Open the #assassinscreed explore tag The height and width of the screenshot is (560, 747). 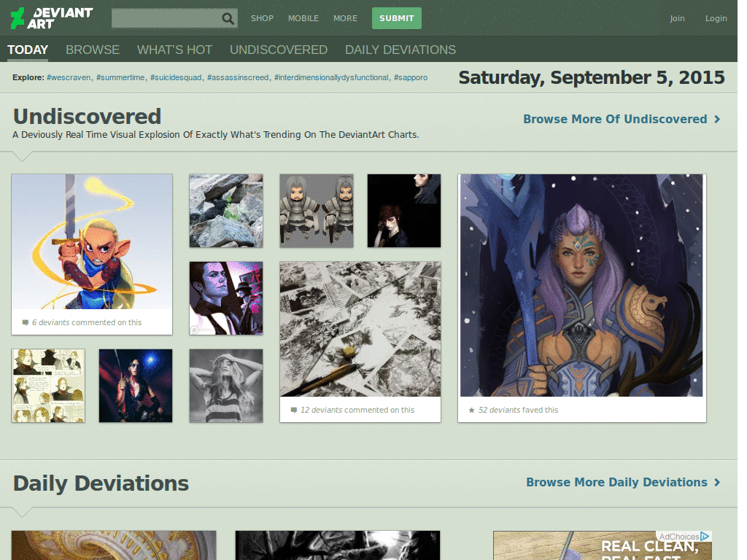pyautogui.click(x=238, y=77)
